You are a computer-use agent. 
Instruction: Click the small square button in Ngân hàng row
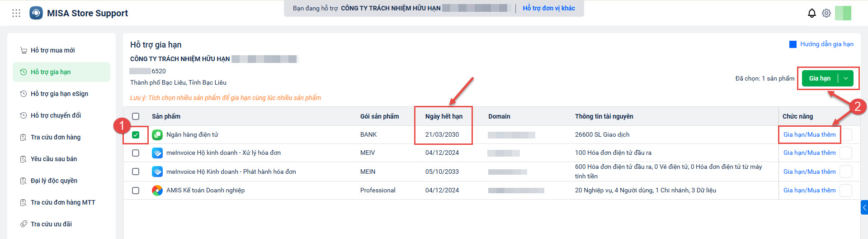point(846,135)
